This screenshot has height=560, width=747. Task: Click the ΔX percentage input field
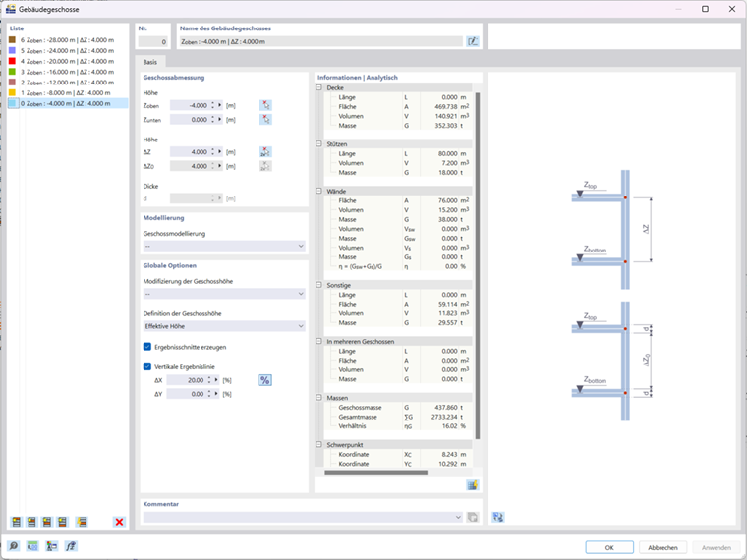[x=187, y=380]
